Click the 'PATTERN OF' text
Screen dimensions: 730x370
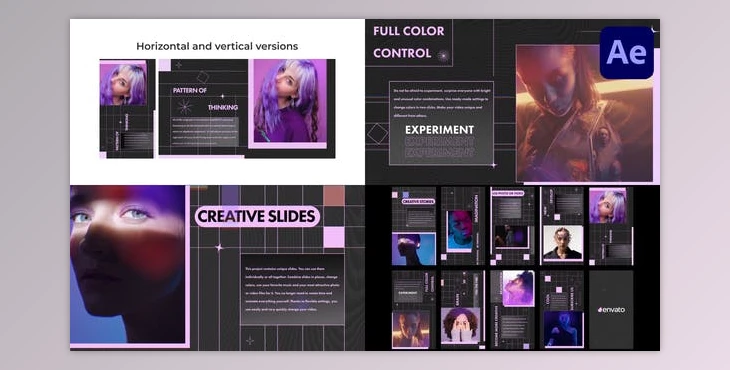(x=189, y=91)
